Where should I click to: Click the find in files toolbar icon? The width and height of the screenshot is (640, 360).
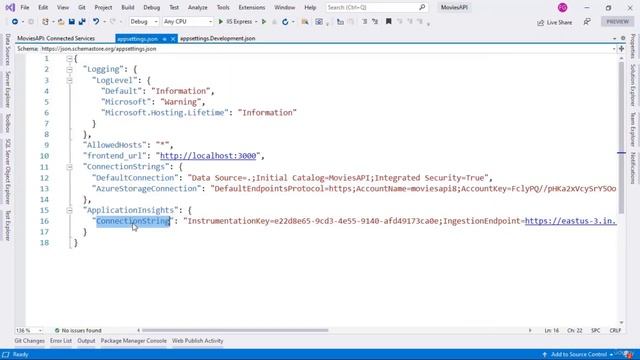(305, 22)
